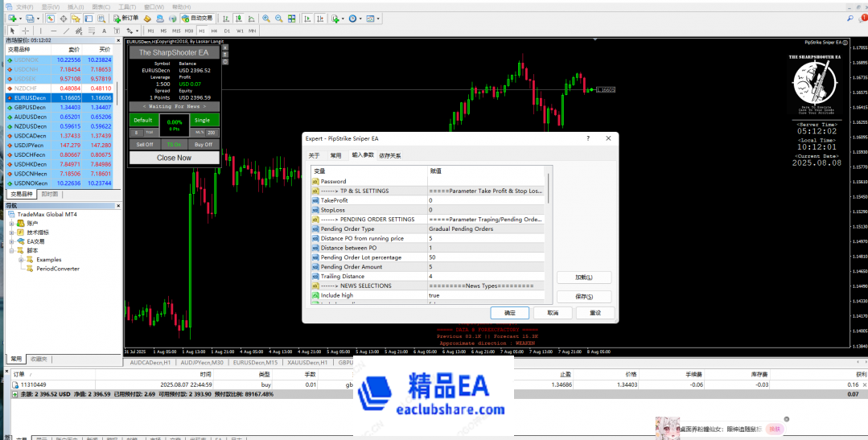Screen dimensions: 868x440
Task: Click the 保存(S) save button
Action: click(584, 297)
